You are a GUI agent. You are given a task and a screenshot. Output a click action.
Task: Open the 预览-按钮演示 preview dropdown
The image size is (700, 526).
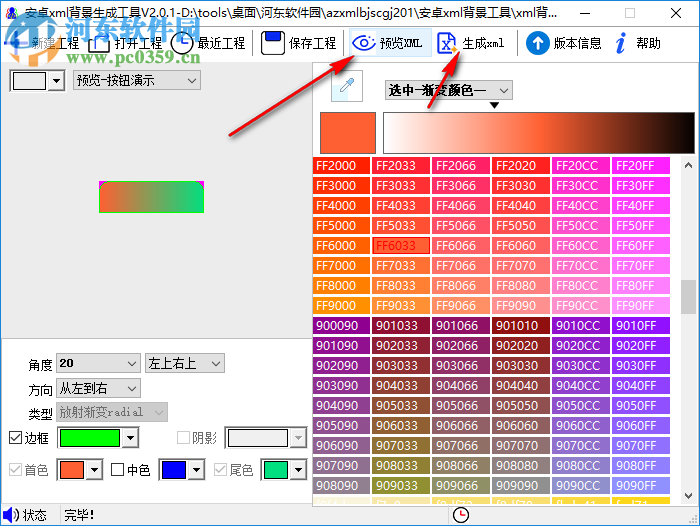[x=137, y=81]
